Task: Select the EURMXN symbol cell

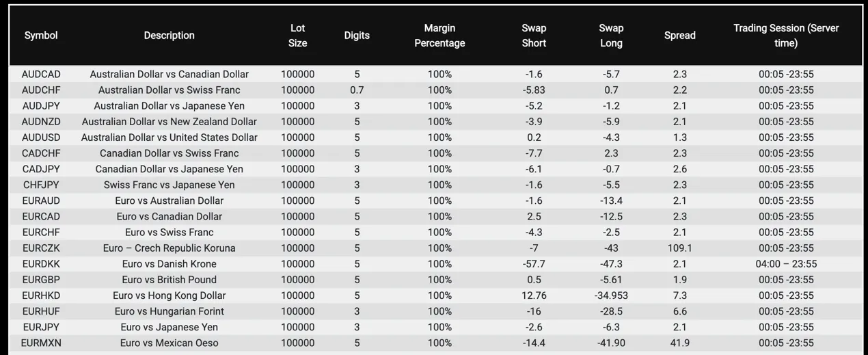Action: (41, 343)
